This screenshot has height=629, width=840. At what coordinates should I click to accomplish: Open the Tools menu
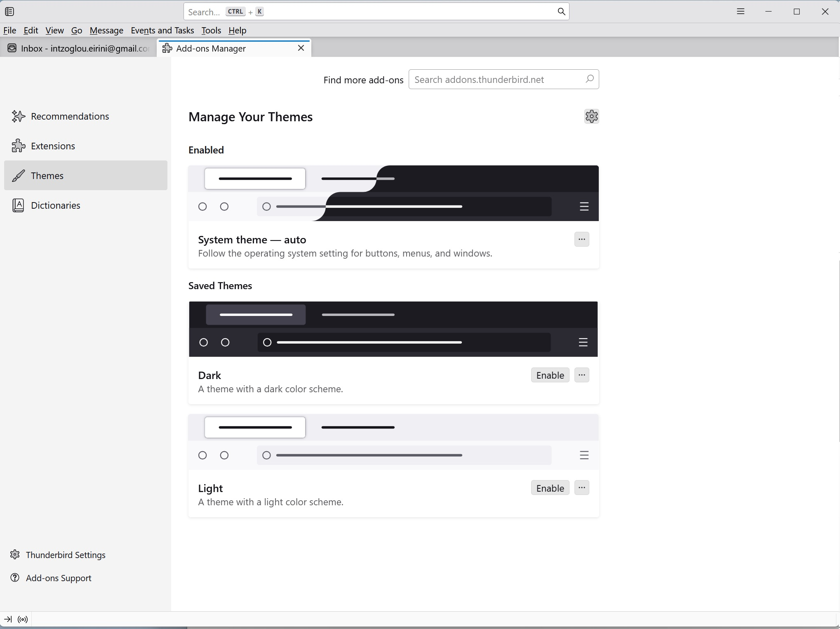(x=211, y=30)
